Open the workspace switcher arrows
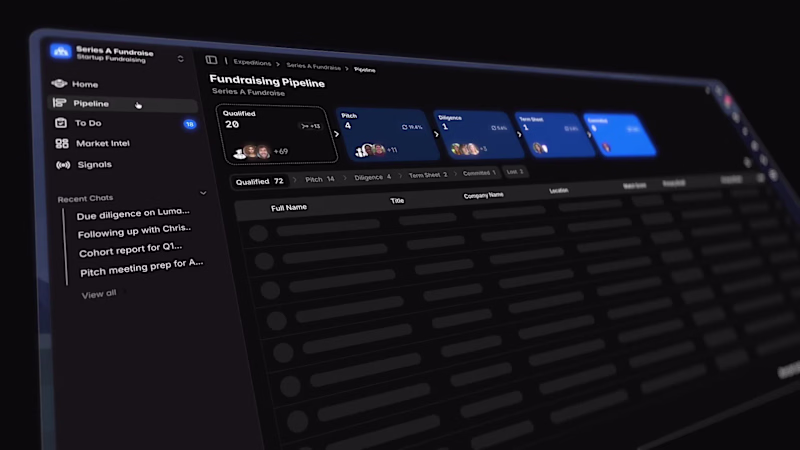Image resolution: width=800 pixels, height=450 pixels. pos(181,59)
